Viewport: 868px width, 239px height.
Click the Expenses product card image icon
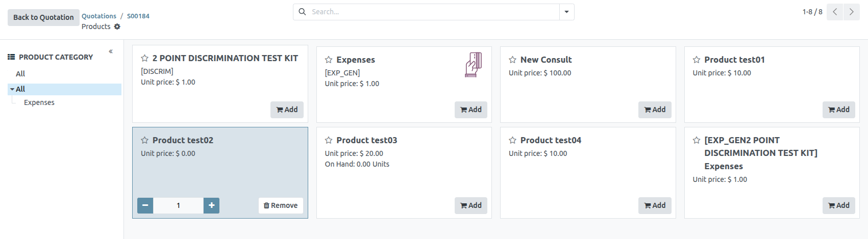click(x=473, y=65)
